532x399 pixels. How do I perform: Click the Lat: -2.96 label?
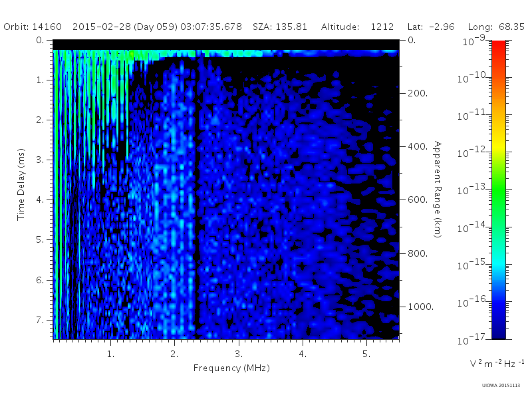tap(431, 27)
